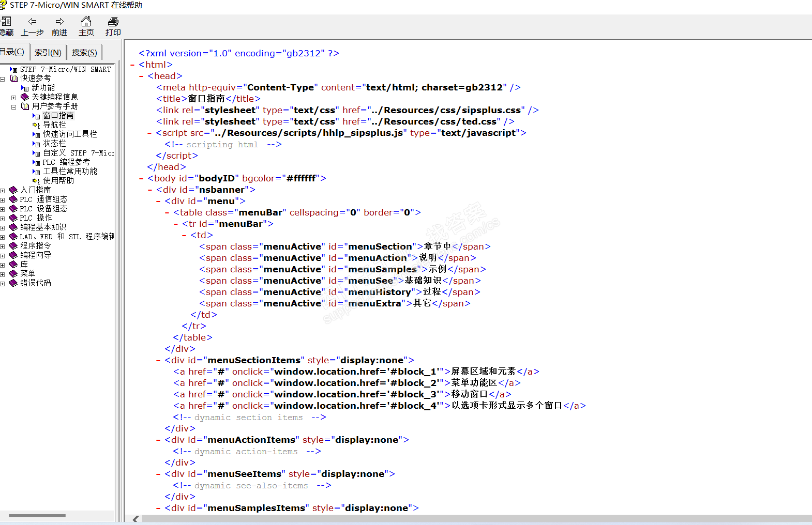
Task: Collapse the menuActionItems div node
Action: click(158, 440)
